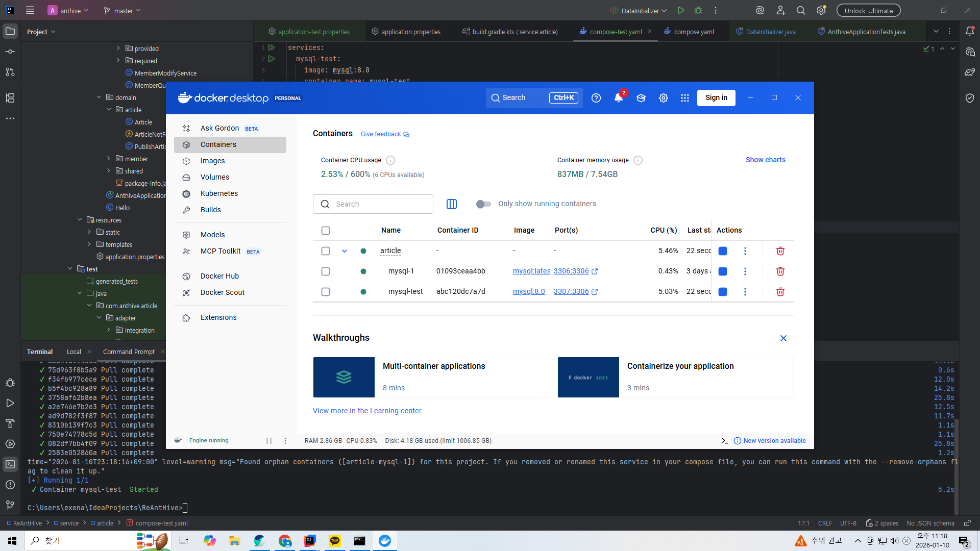Collapse the article compose stack
The width and height of the screenshot is (980, 551).
click(x=345, y=251)
